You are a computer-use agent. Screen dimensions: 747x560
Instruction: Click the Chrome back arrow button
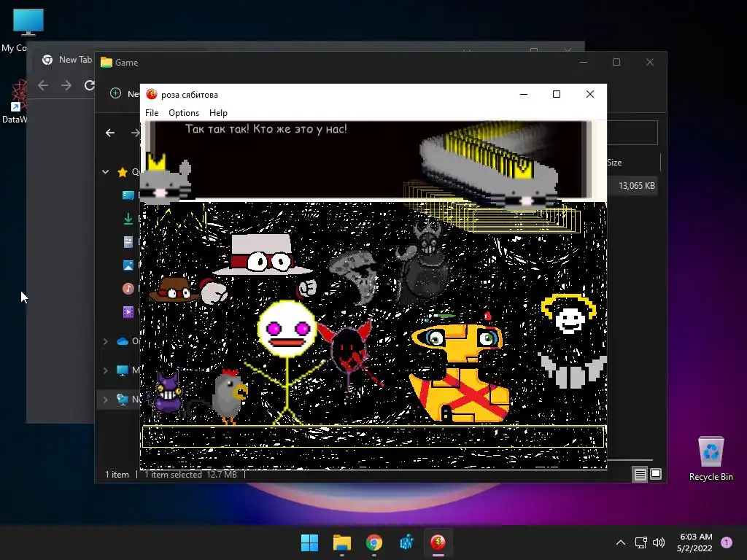coord(43,85)
